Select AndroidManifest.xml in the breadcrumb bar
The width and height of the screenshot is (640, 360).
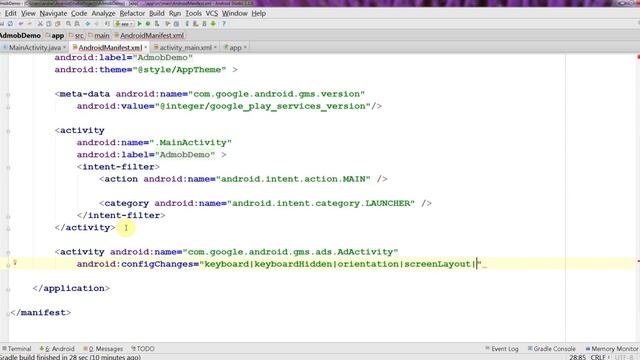coord(149,36)
